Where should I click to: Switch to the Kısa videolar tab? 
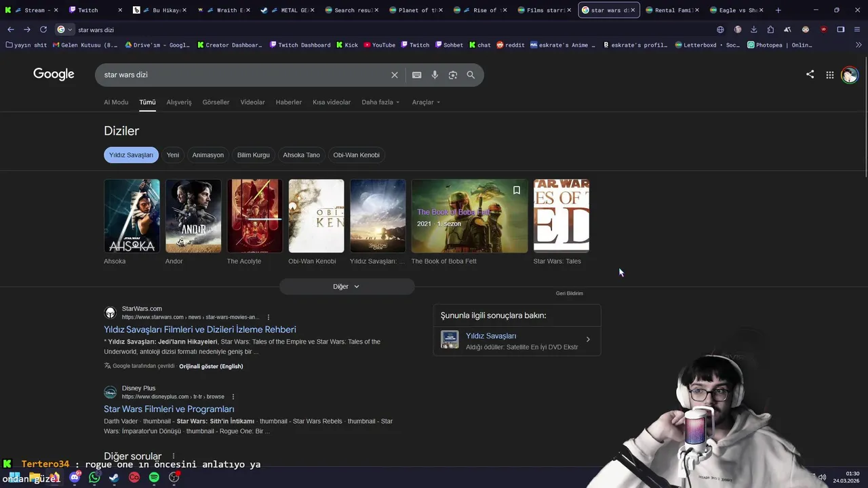coord(332,102)
